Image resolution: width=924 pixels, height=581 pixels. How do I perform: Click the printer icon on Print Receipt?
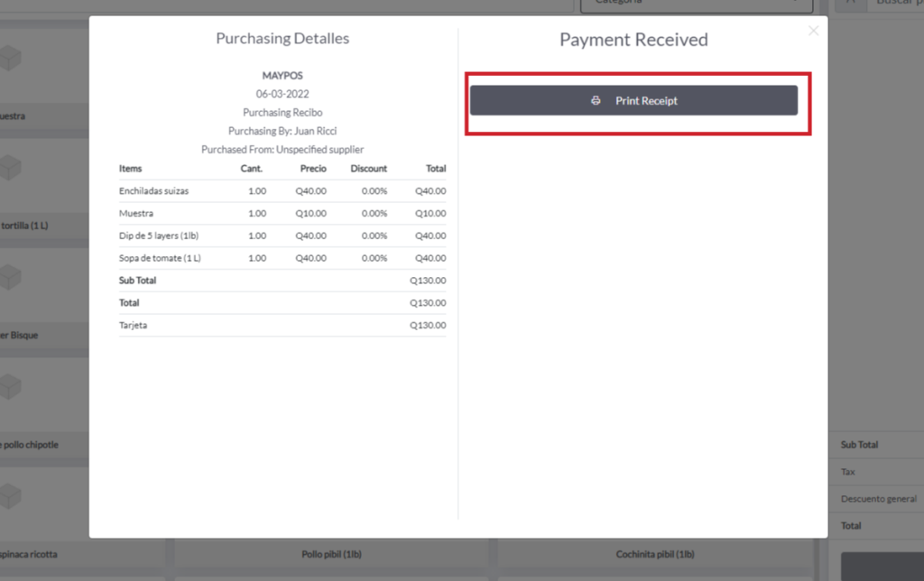point(596,101)
